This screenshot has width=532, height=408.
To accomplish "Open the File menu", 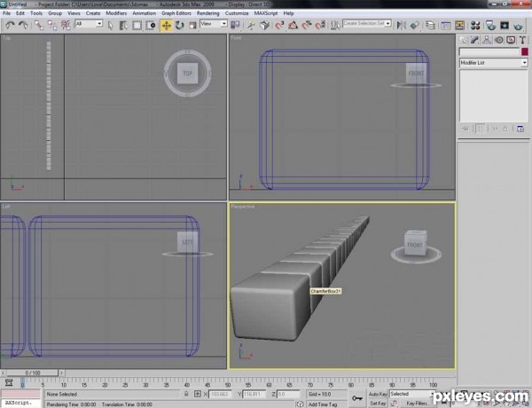I will (x=7, y=13).
